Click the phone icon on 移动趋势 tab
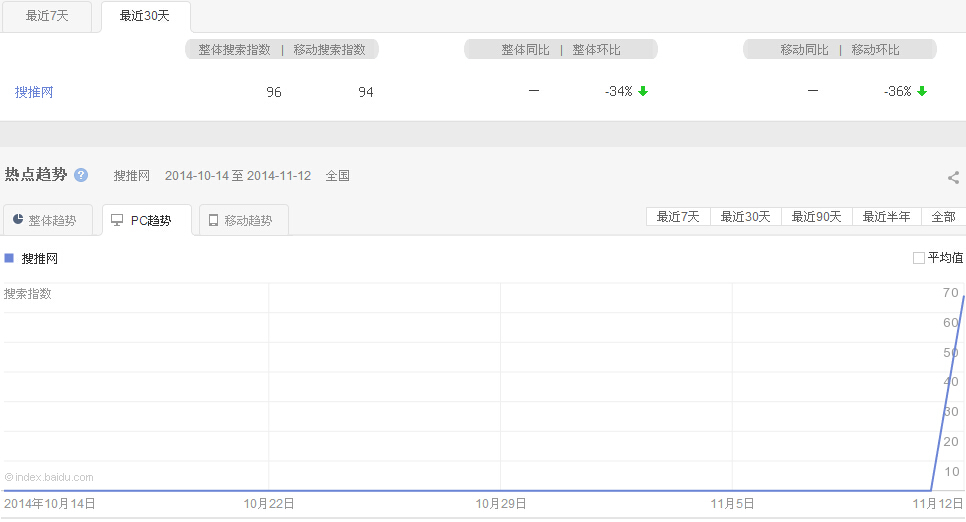The height and width of the screenshot is (522, 966). tap(213, 220)
